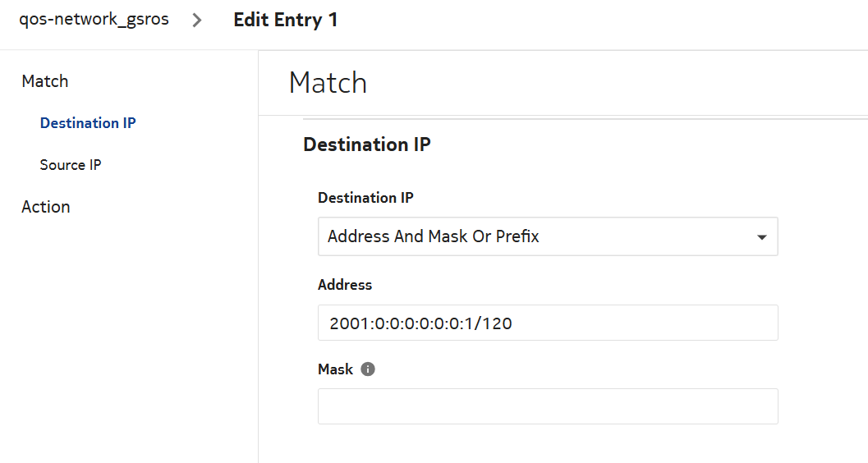
Task: Click the Edit Entry 1 breadcrumb title
Action: pyautogui.click(x=285, y=20)
